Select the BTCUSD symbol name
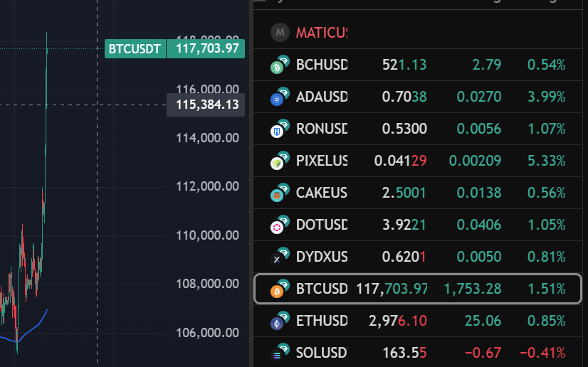588x367 pixels. (321, 289)
